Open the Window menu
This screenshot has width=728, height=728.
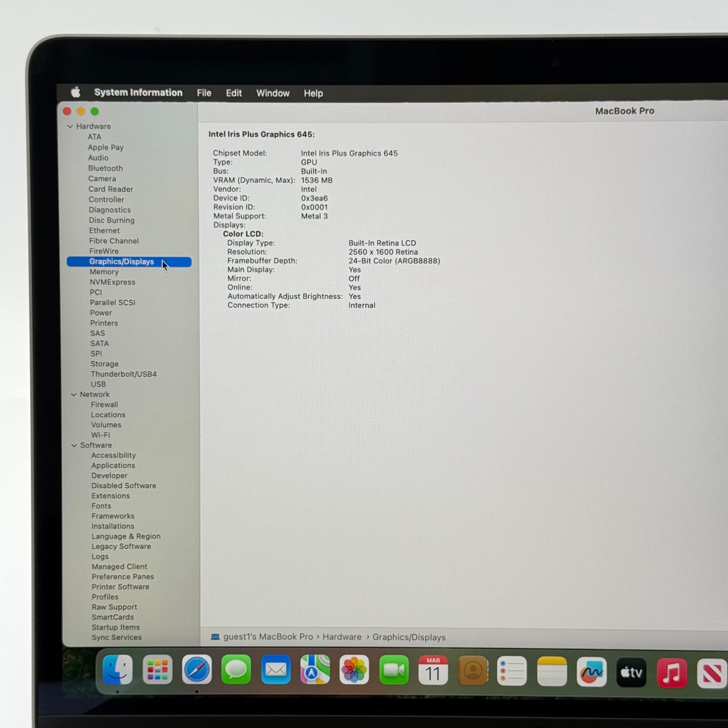point(273,93)
